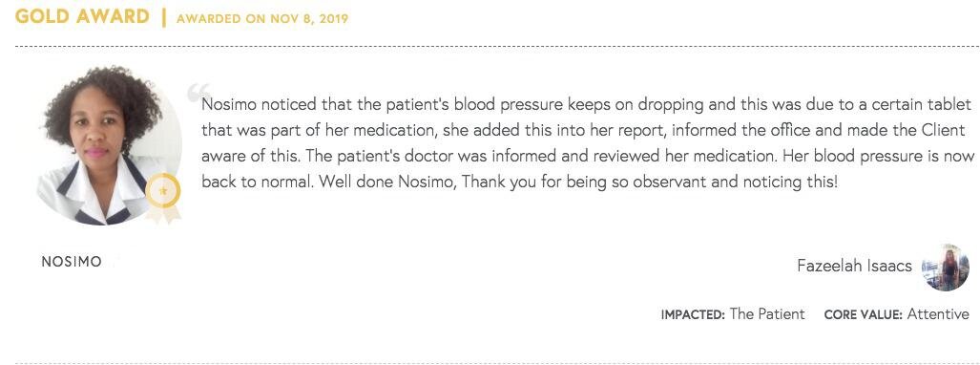
Task: Click the IMPACTED label
Action: tap(693, 315)
